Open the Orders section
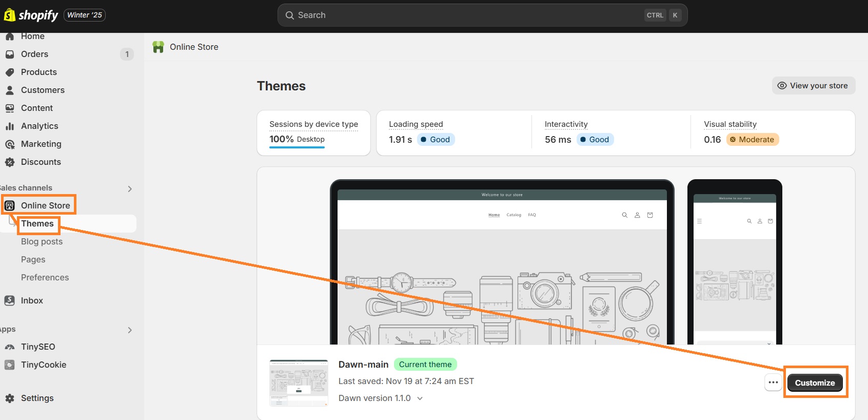This screenshot has width=868, height=420. (x=34, y=54)
